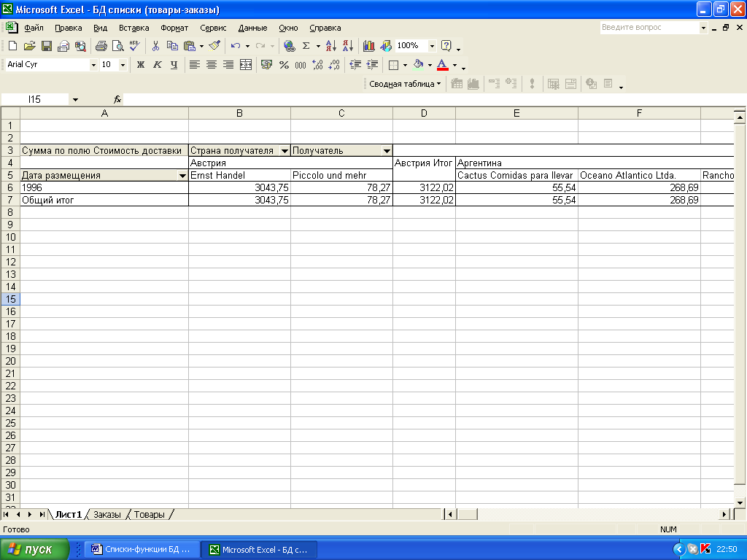Click the AutoSum sigma icon
Viewport: 747px width, 560px height.
[x=306, y=46]
